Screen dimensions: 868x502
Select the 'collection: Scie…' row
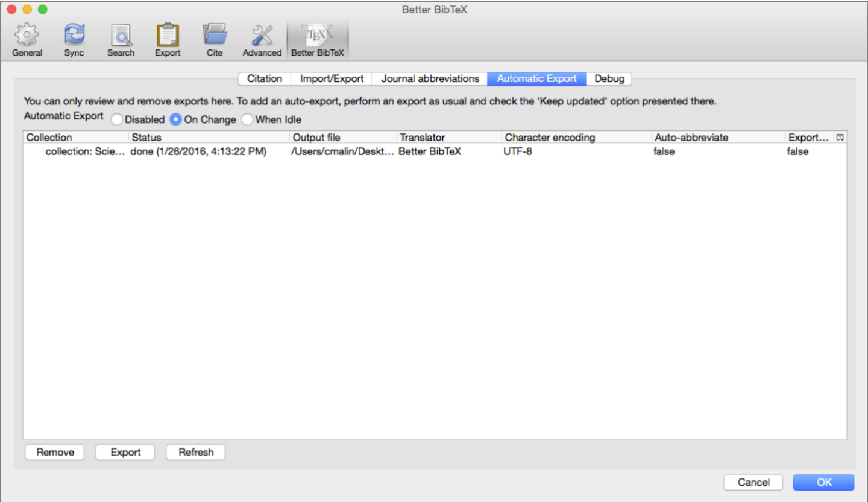pyautogui.click(x=435, y=151)
